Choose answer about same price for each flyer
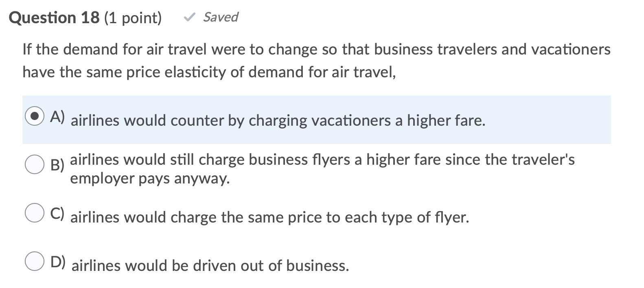Viewport: 644px width, 288px height. 270,218
